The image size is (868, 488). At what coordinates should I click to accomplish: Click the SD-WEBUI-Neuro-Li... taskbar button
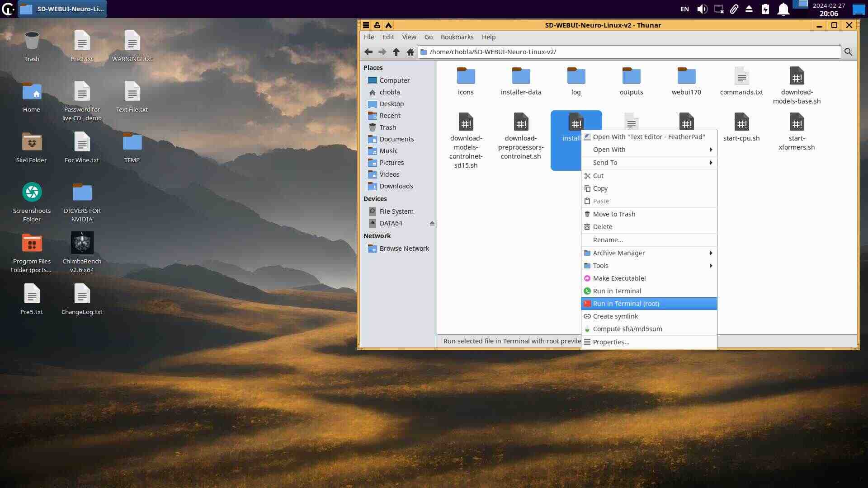(62, 9)
